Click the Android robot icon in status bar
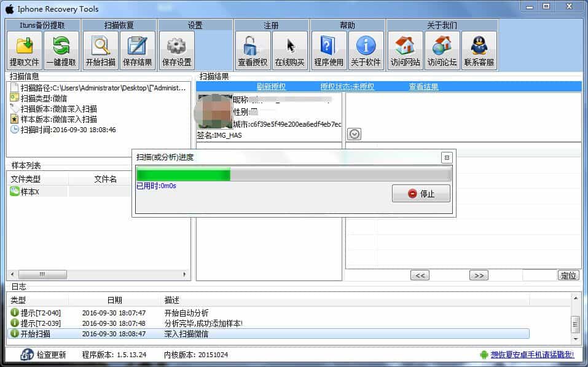 point(484,355)
